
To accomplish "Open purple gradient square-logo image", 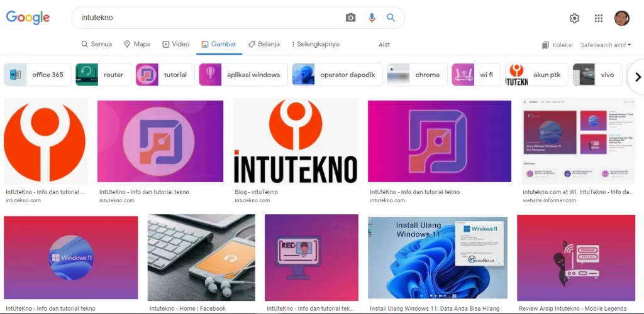I will pos(440,141).
